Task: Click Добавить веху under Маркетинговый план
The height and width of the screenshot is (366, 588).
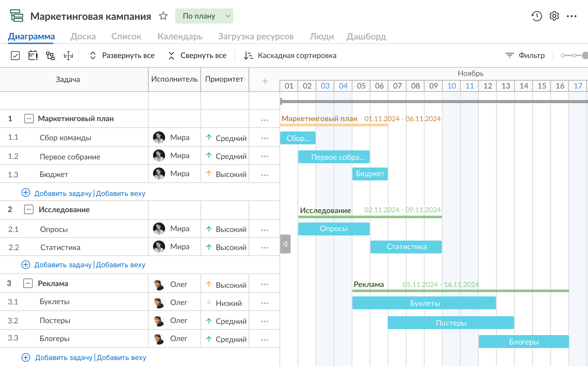Action: coord(121,193)
